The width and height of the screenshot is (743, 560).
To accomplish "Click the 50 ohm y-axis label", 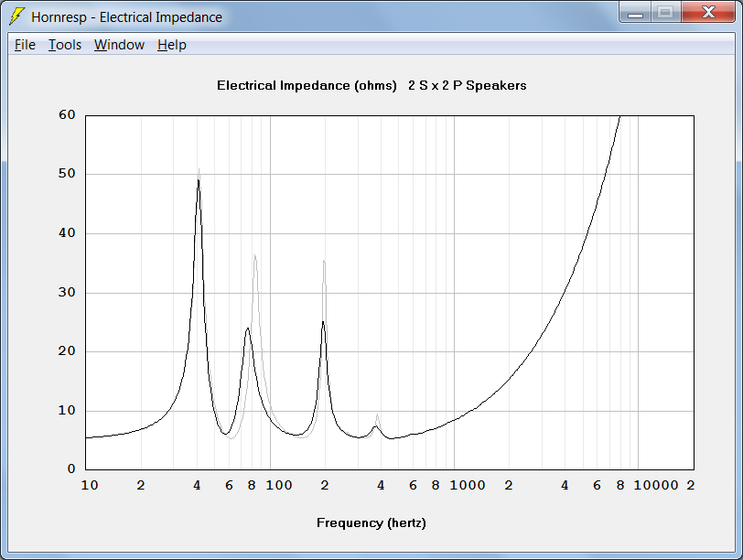I will coord(67,174).
